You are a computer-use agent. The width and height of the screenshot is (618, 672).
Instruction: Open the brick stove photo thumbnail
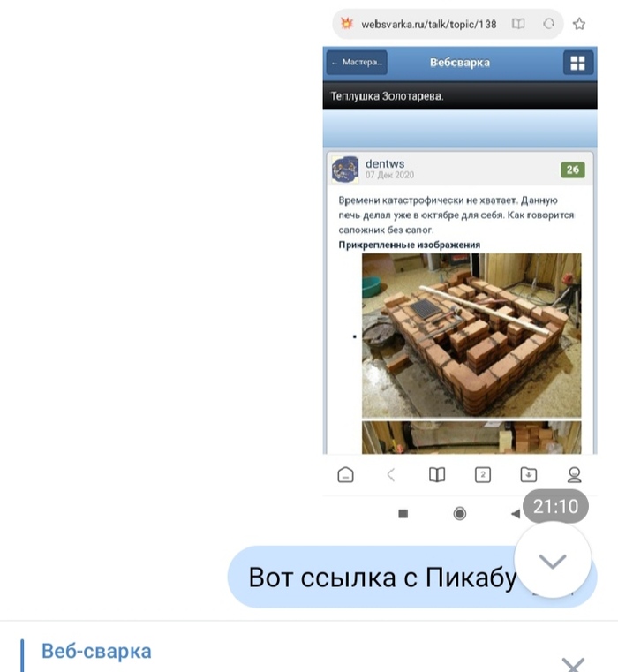pos(471,336)
